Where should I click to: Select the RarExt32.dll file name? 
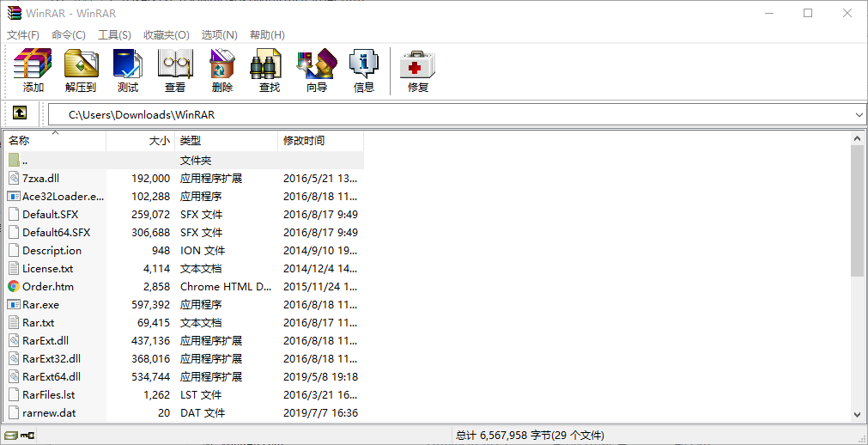[52, 358]
